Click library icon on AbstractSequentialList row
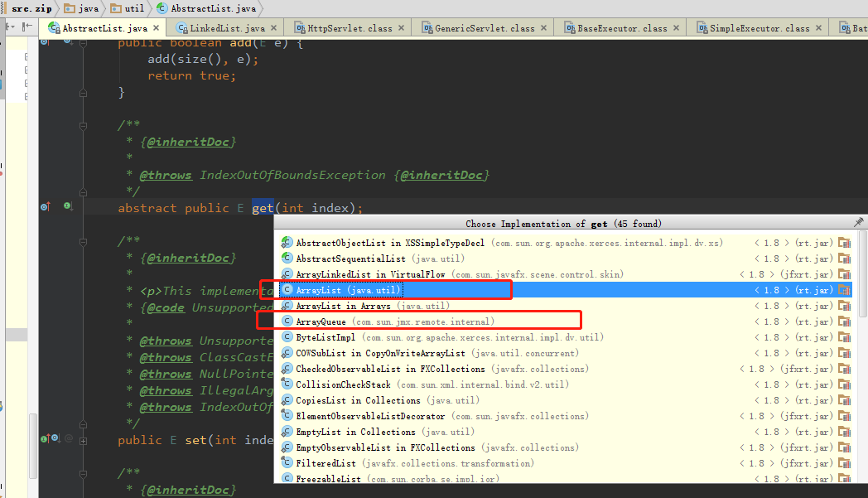868x498 pixels. coord(844,259)
